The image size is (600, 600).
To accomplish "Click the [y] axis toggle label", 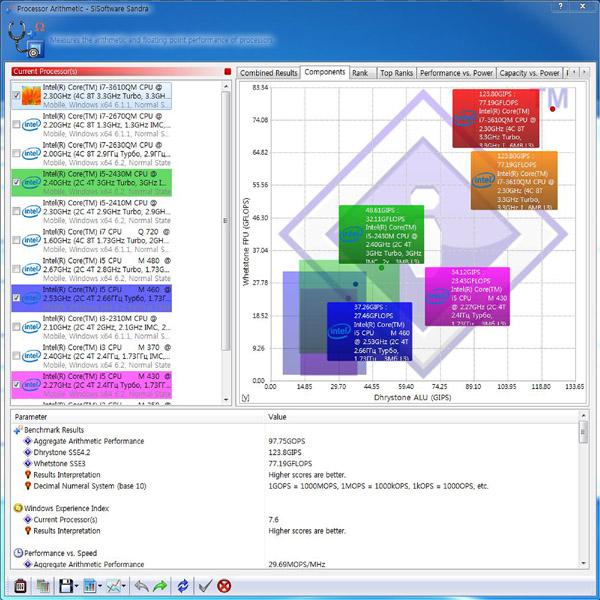I will pos(246,398).
